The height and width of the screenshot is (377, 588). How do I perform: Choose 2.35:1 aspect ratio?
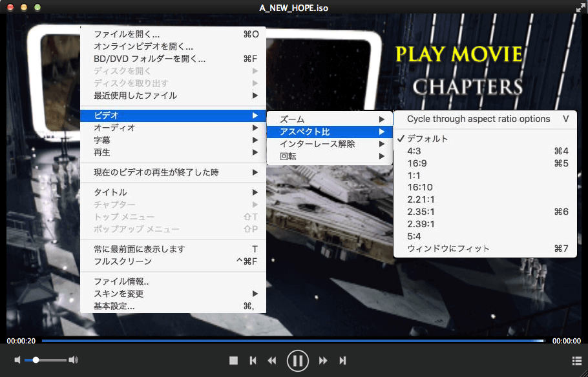coord(485,212)
